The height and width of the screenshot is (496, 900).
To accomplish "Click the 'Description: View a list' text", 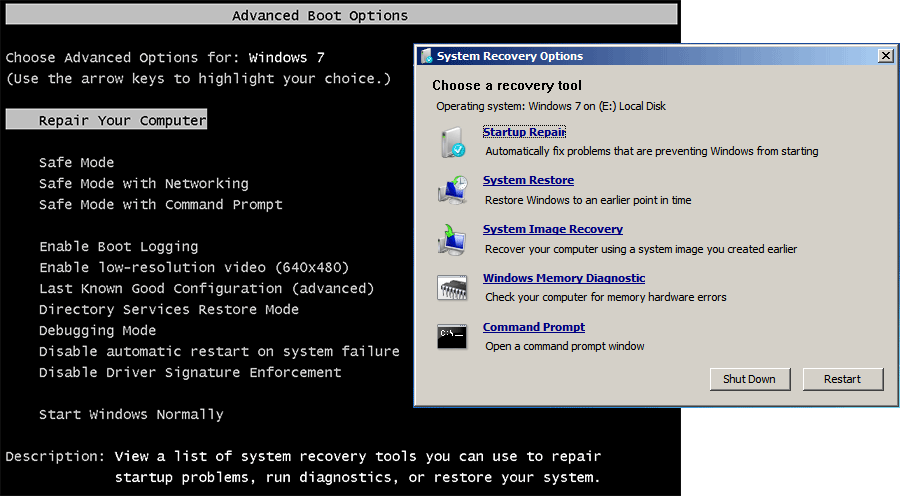I will 303,467.
